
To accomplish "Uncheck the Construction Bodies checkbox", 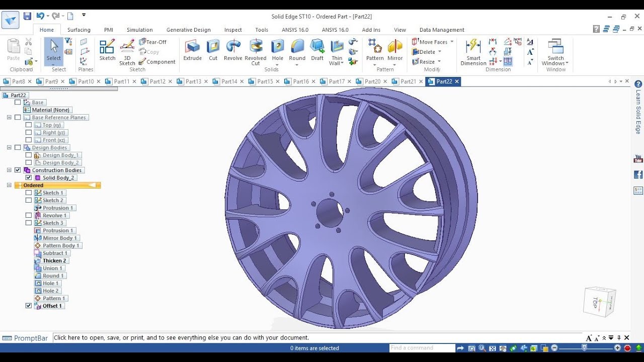I will pos(18,170).
